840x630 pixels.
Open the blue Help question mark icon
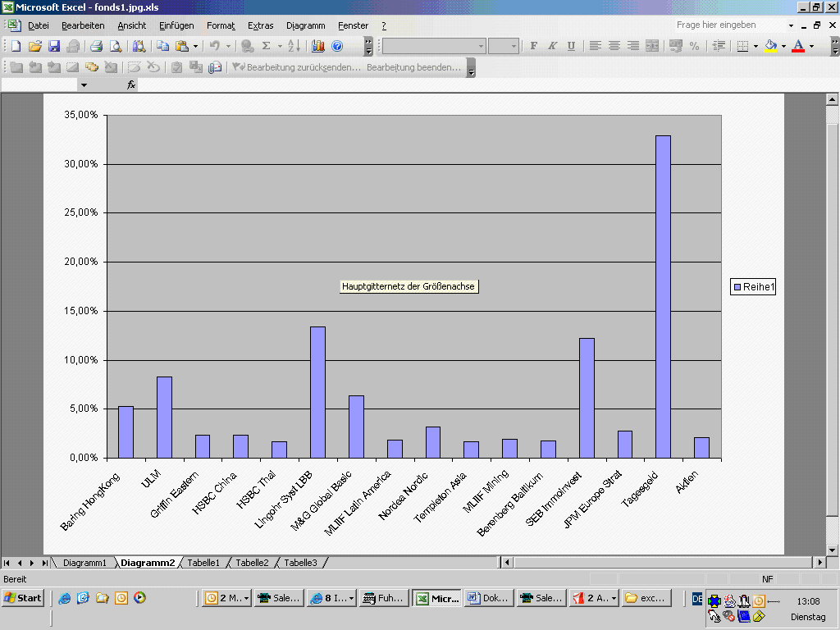coord(337,46)
